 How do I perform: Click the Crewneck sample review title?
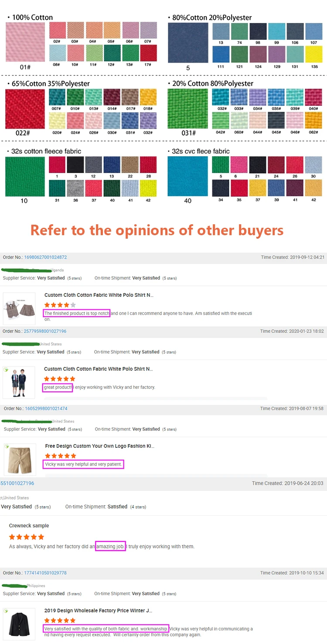29,526
